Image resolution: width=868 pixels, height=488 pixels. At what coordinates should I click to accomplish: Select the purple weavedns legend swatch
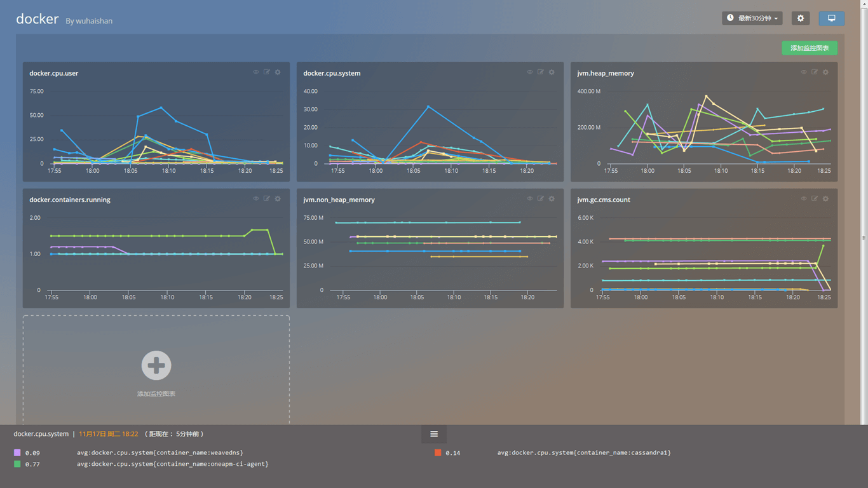coord(17,453)
